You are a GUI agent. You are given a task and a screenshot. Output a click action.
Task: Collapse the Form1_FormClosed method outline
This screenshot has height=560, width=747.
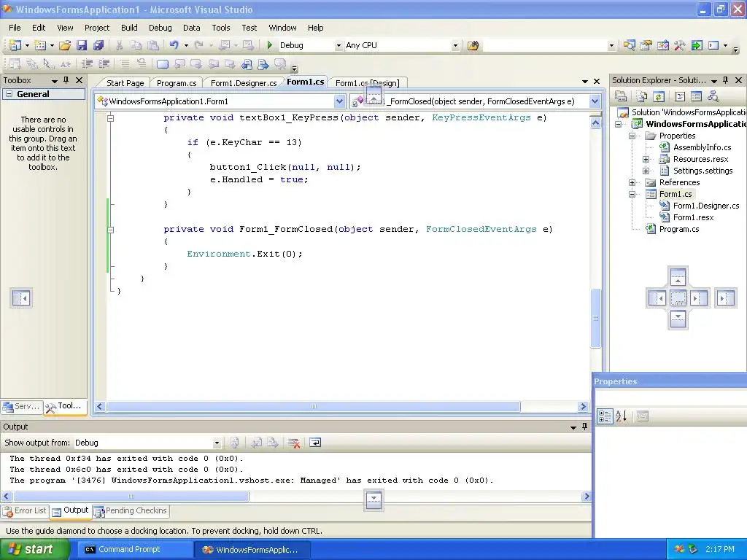click(111, 230)
